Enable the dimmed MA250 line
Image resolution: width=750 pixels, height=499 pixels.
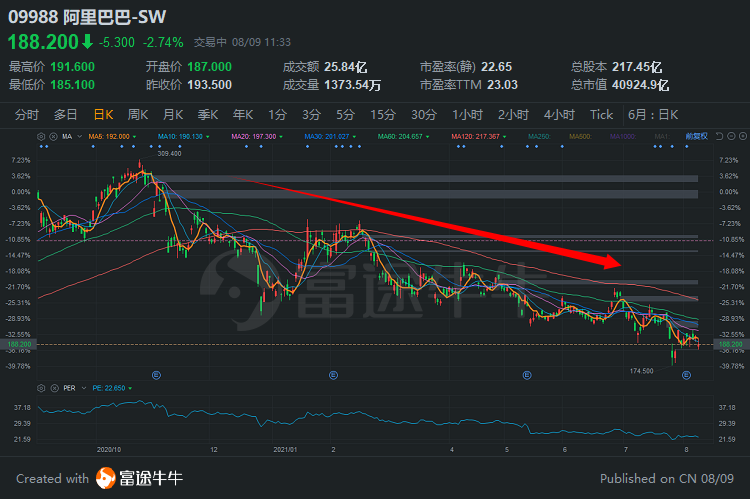pos(539,136)
